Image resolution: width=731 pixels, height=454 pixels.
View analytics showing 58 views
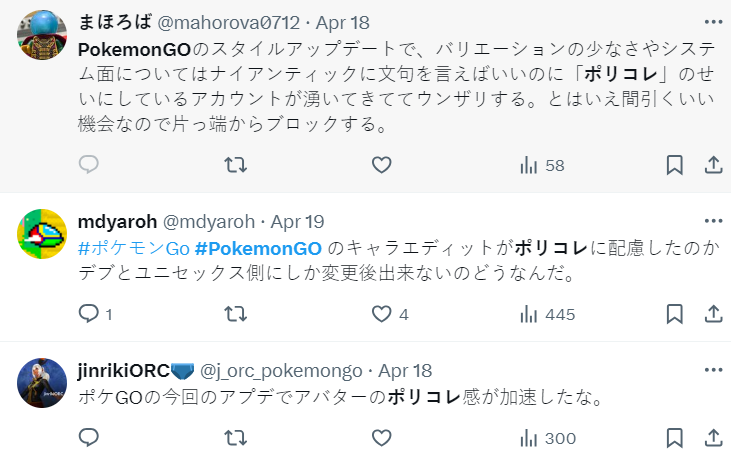[x=542, y=165]
